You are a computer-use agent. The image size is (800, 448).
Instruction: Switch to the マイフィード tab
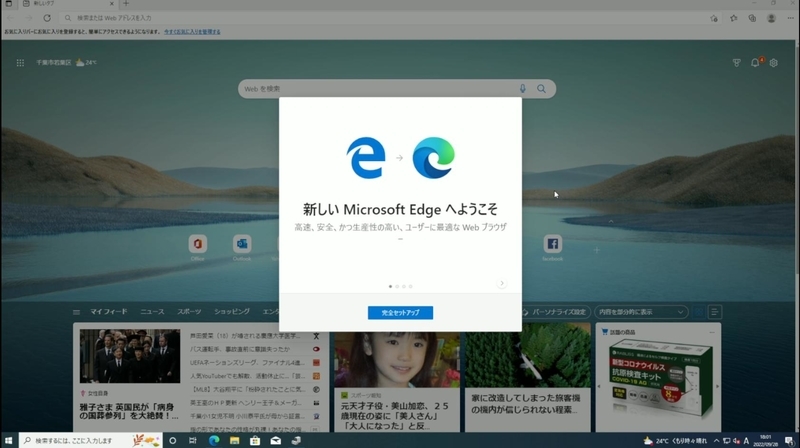pos(109,311)
